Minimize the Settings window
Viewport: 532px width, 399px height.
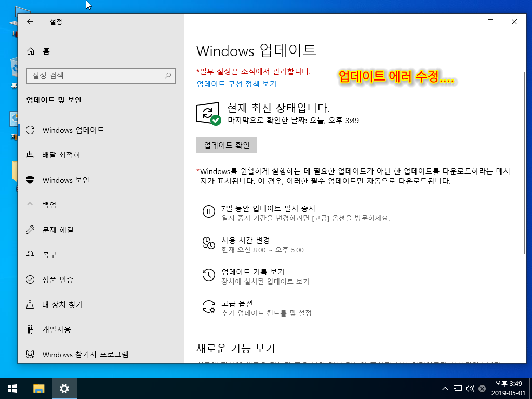coord(467,22)
